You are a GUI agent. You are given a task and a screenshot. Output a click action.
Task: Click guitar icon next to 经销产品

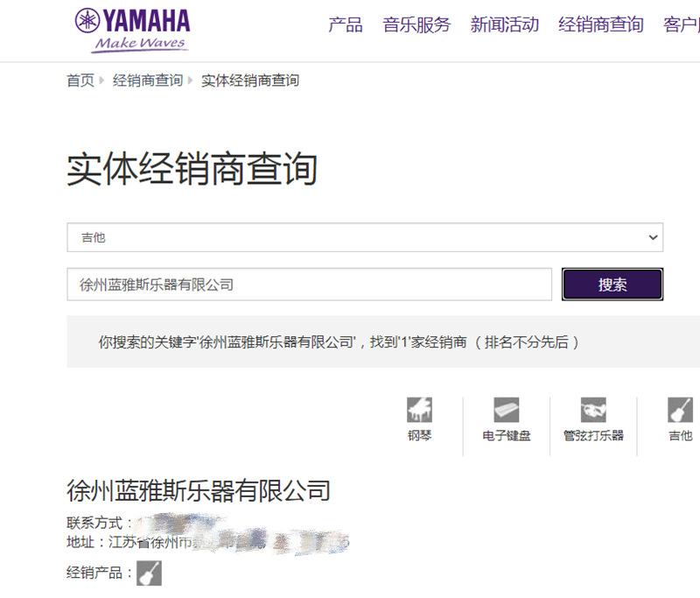(149, 573)
